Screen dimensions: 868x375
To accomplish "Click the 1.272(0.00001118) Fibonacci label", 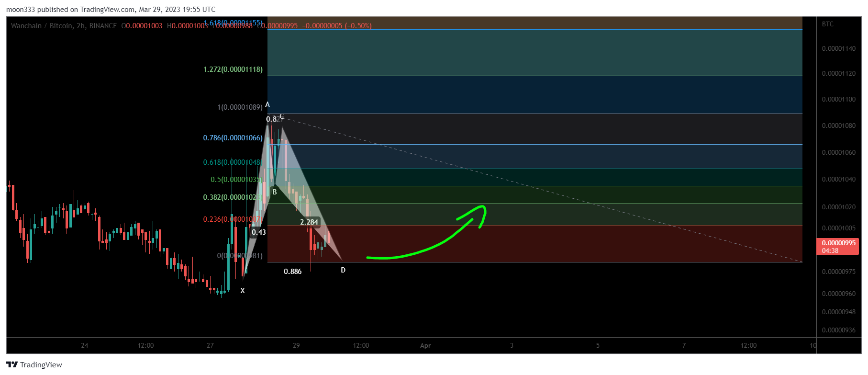I will (x=233, y=69).
